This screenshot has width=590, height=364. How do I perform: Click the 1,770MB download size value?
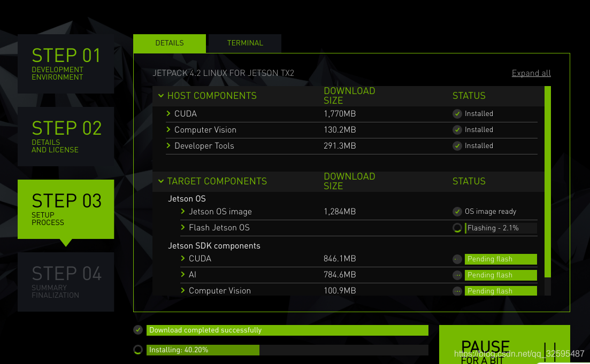(340, 113)
